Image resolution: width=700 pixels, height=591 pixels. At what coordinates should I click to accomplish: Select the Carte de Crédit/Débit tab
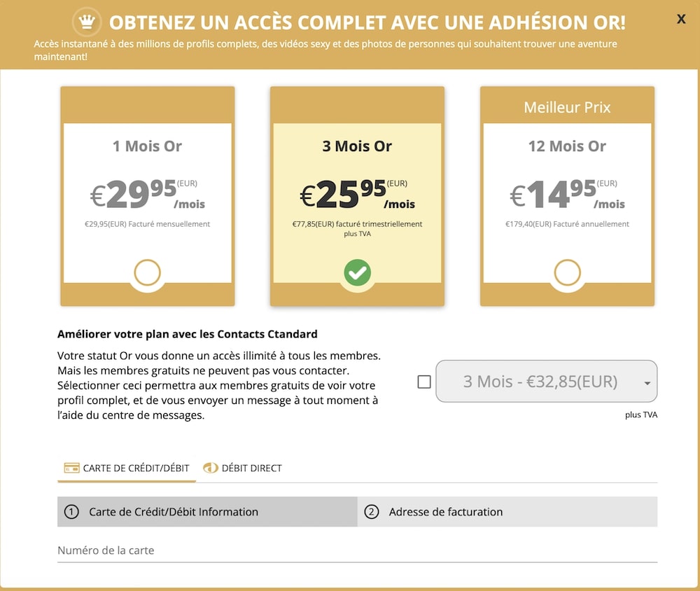point(135,468)
